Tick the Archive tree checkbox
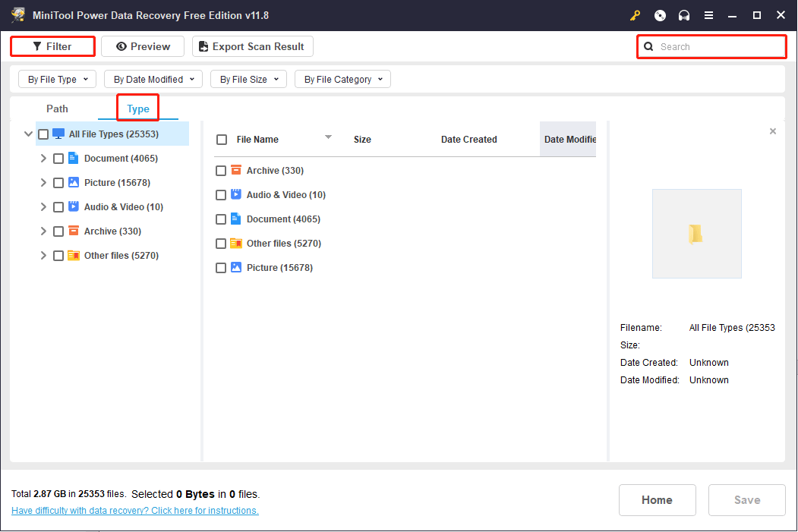 pyautogui.click(x=58, y=231)
